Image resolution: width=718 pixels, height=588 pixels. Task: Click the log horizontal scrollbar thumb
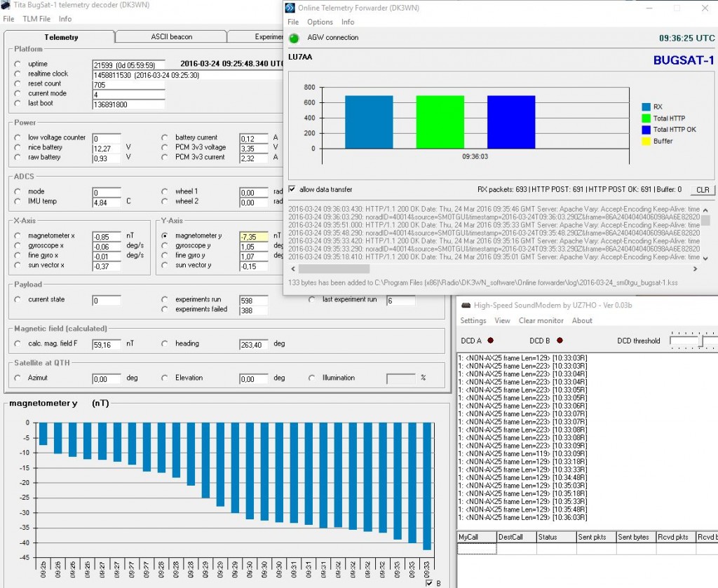[334, 269]
